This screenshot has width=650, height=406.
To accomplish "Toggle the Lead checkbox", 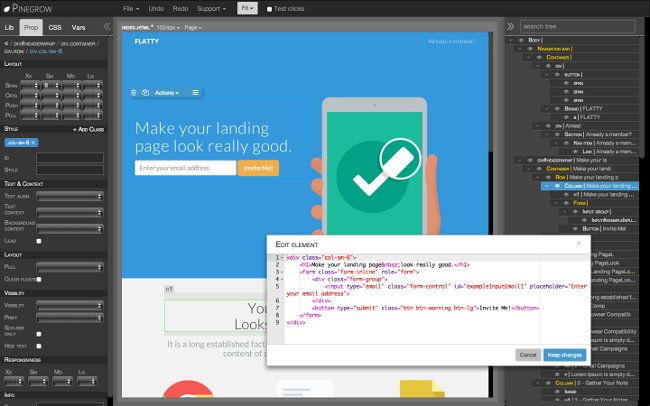I will tap(39, 240).
